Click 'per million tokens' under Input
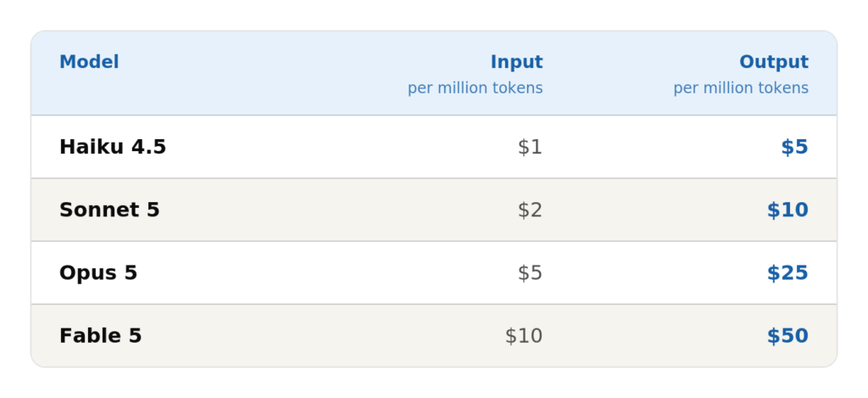The width and height of the screenshot is (868, 398). point(475,88)
